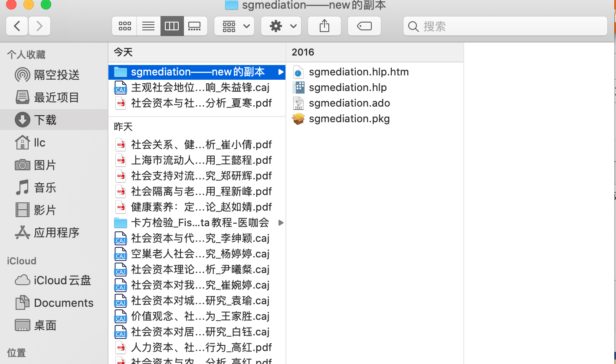Open the llc home folder in sidebar
The width and height of the screenshot is (616, 364).
click(x=54, y=143)
